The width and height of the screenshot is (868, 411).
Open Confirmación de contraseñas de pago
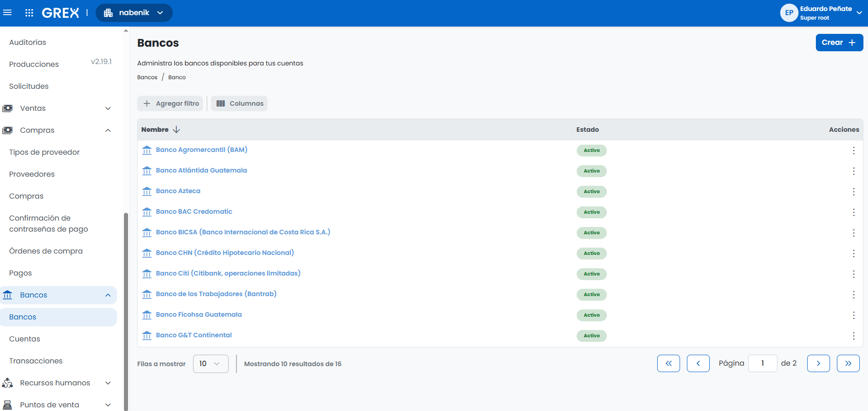pyautogui.click(x=48, y=223)
